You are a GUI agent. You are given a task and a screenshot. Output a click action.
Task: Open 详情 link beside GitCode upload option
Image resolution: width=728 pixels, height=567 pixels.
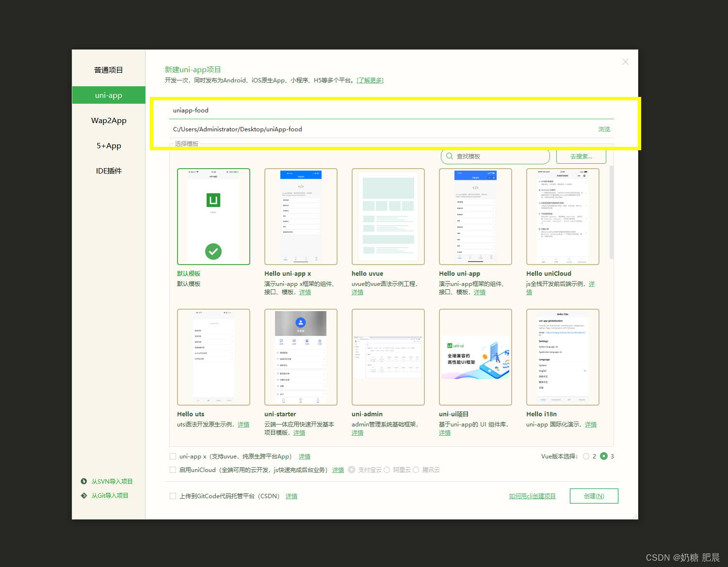[x=291, y=496]
